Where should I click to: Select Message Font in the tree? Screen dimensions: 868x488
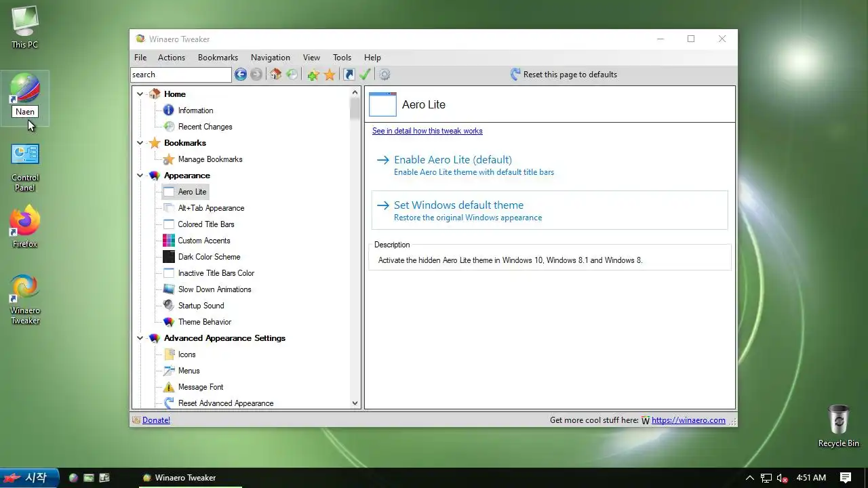(x=201, y=387)
